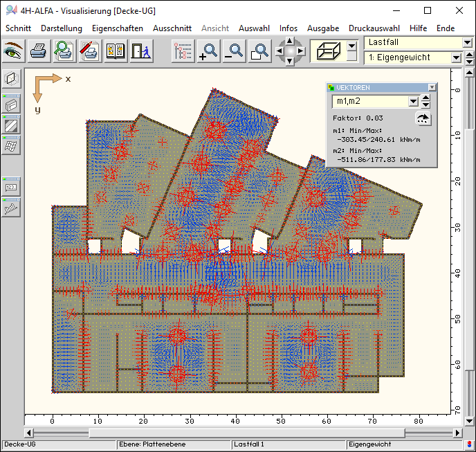This screenshot has width=476, height=452.
Task: Toggle the hatched surface display button
Action: 11,125
